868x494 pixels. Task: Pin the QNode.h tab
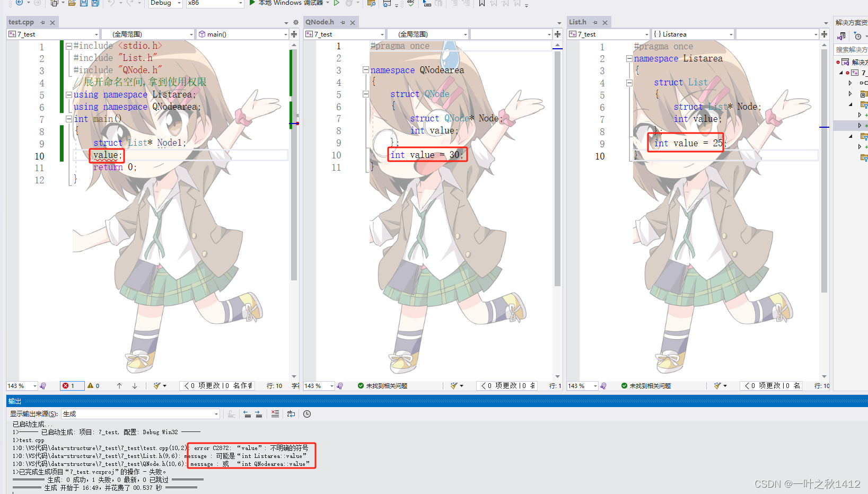point(343,23)
